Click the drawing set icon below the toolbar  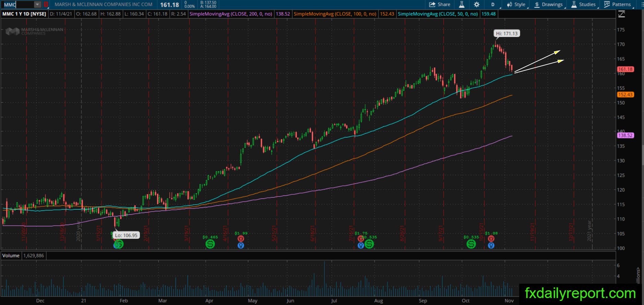pyautogui.click(x=621, y=14)
